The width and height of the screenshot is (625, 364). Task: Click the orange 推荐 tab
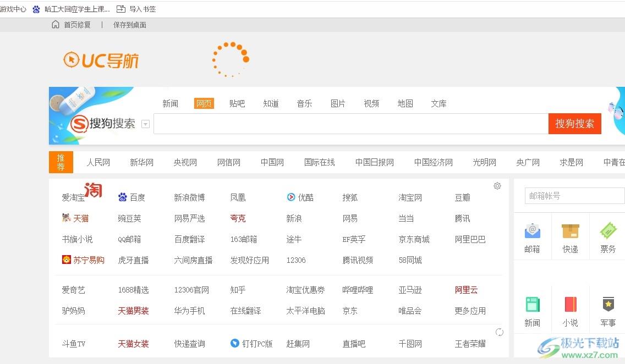[61, 162]
